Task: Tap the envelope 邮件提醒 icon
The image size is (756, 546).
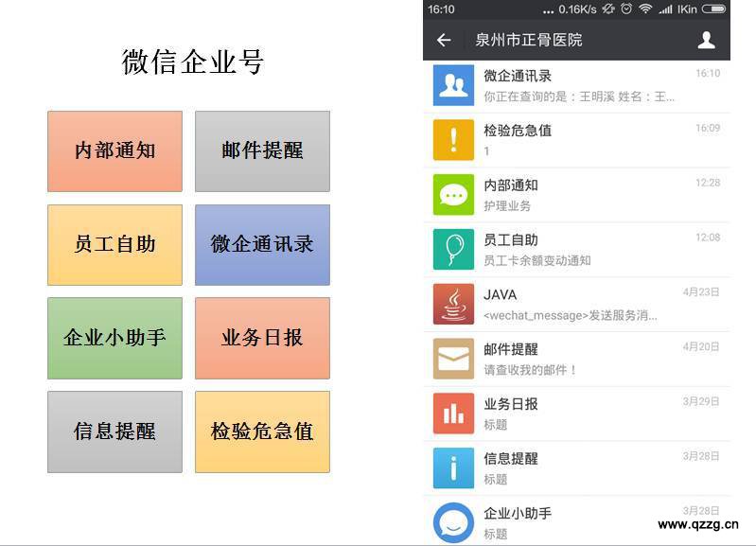Action: tap(453, 359)
